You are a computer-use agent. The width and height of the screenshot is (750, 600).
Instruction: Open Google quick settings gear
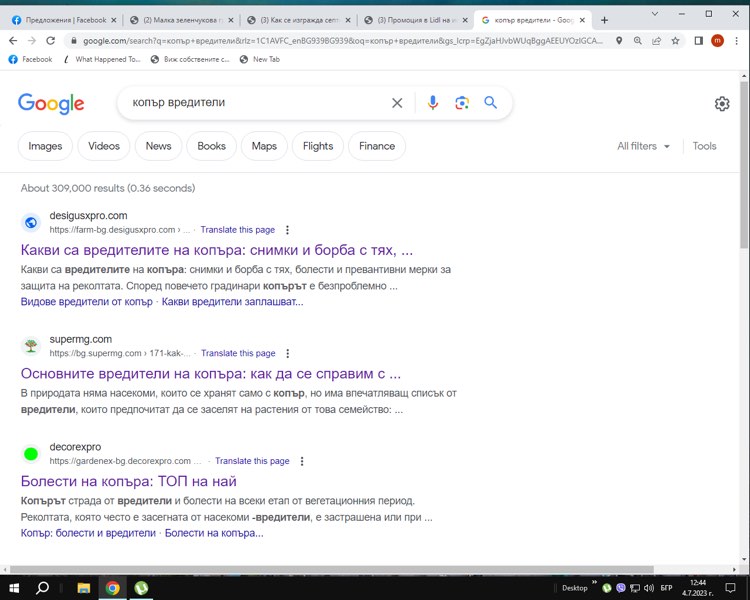click(722, 103)
